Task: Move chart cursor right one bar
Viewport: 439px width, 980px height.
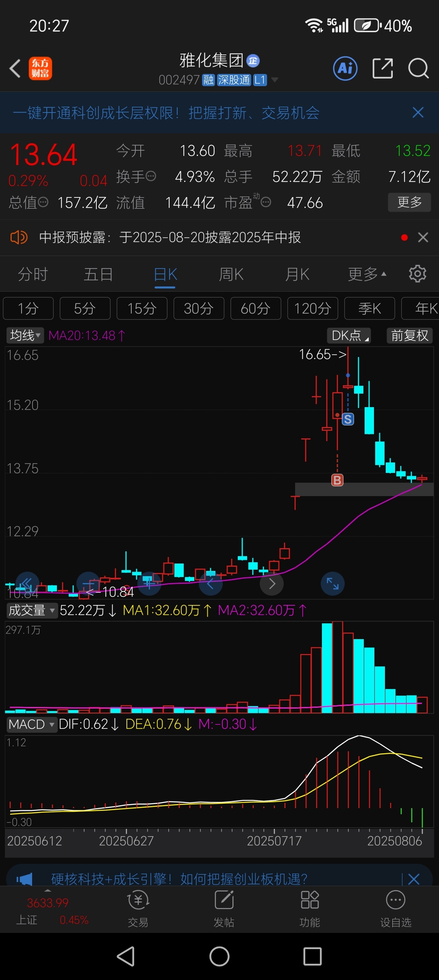Action: pos(272,584)
